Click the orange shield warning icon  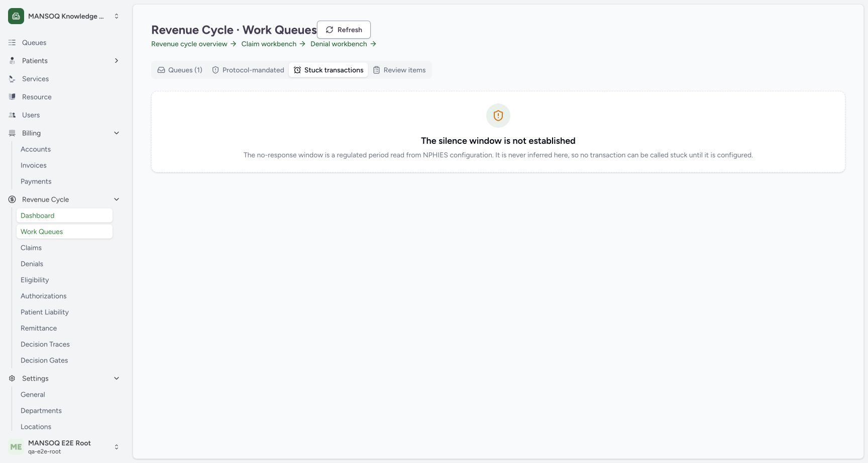(498, 116)
